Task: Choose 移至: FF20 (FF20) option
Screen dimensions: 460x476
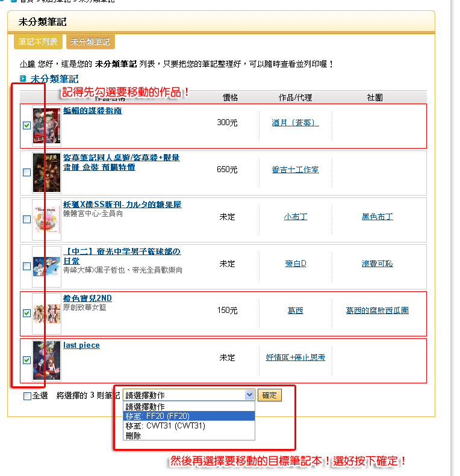Action: [x=188, y=416]
